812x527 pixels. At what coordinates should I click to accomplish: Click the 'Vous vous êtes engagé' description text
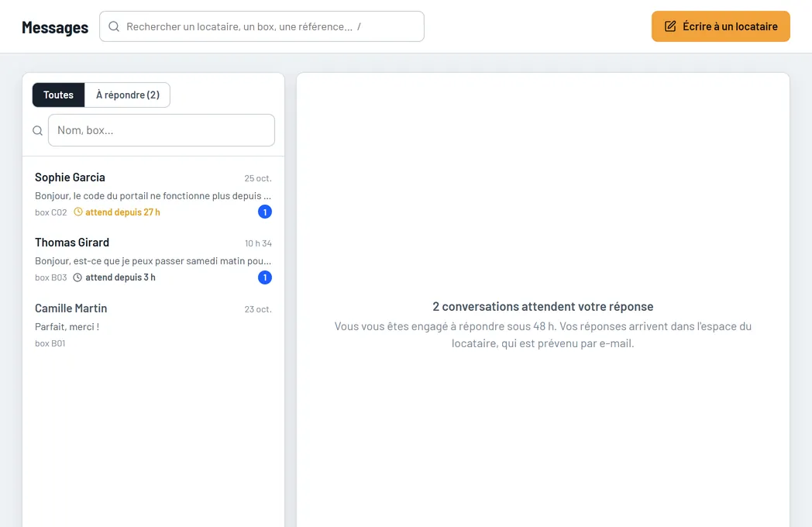tap(542, 335)
